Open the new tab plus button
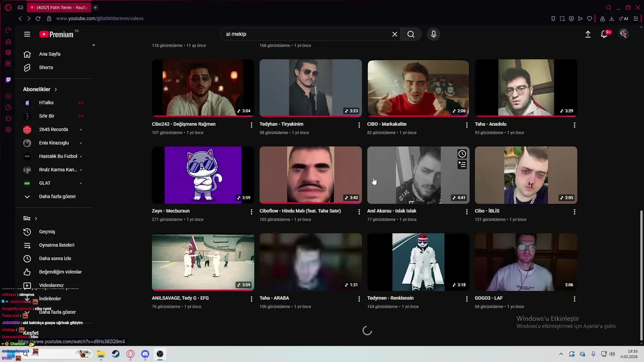Image resolution: width=644 pixels, height=362 pixels. (x=95, y=8)
